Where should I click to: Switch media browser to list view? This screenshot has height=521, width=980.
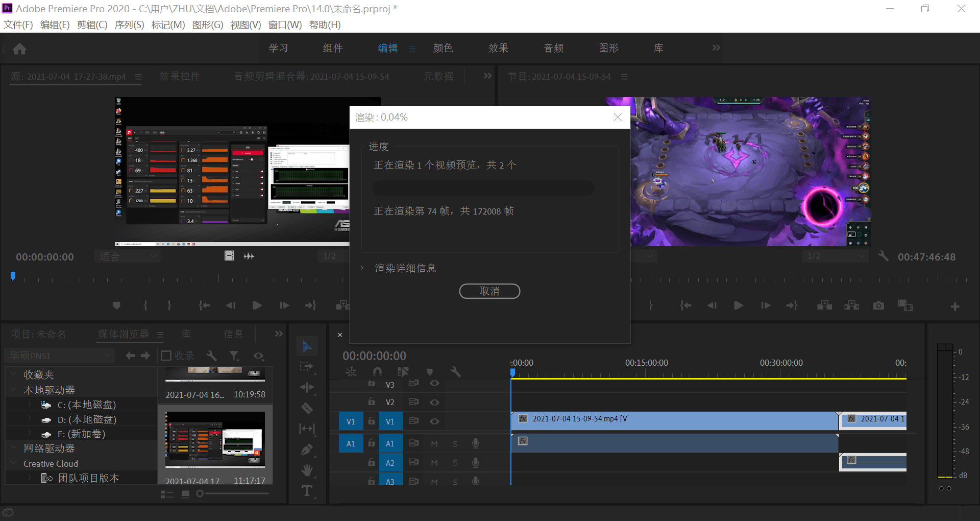point(167,494)
